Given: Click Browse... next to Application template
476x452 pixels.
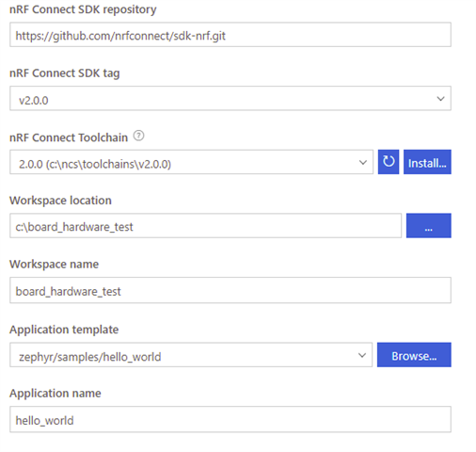Looking at the screenshot, I should pos(414,355).
